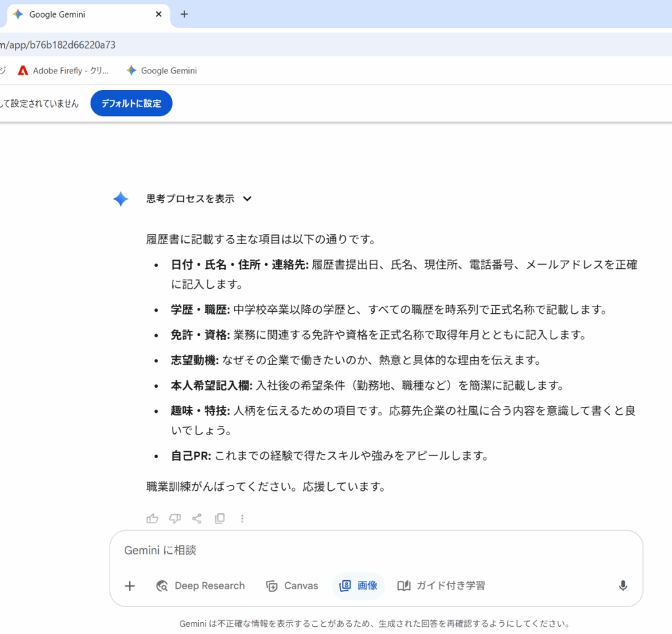Click the thumbs down bad response icon
Image resolution: width=672 pixels, height=634 pixels.
pyautogui.click(x=175, y=518)
